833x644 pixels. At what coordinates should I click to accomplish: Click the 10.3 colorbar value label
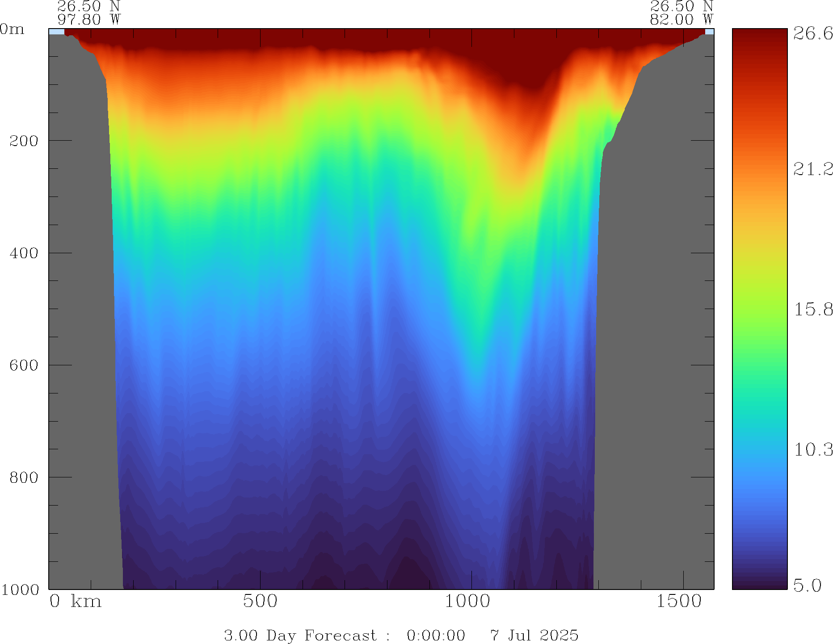click(813, 450)
